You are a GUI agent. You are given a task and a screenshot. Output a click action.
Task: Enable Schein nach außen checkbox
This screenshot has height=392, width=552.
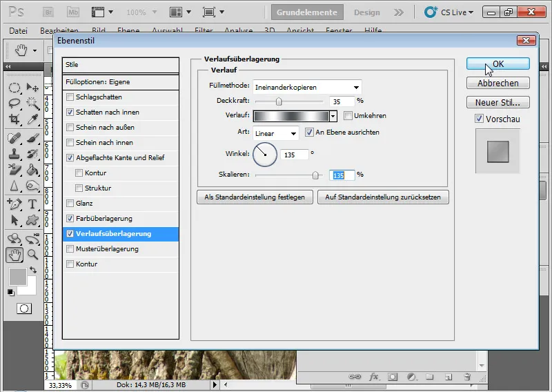point(70,127)
